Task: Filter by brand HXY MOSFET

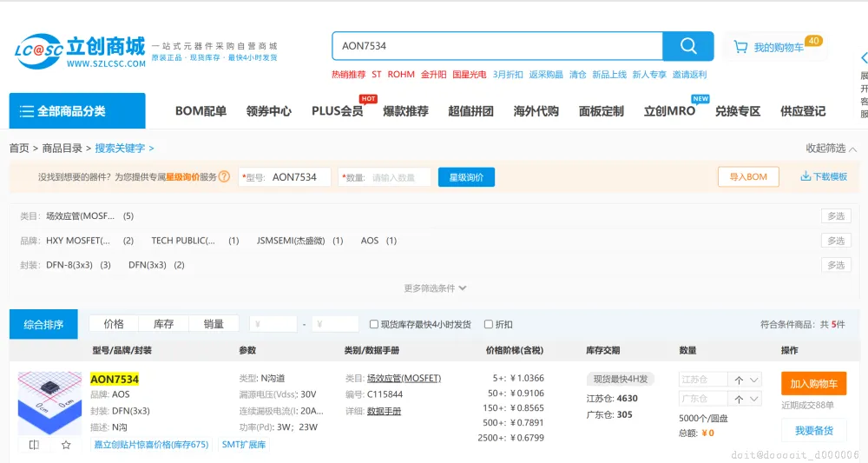Action: (x=78, y=241)
